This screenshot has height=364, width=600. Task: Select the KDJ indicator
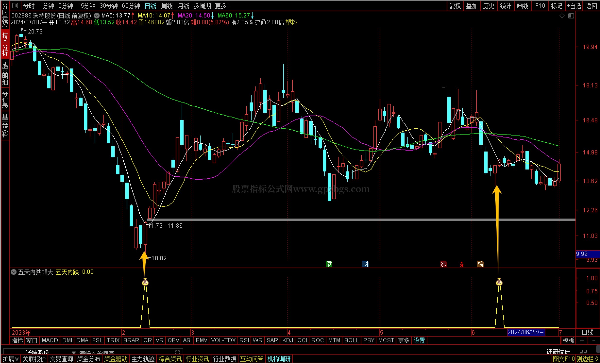(x=287, y=341)
